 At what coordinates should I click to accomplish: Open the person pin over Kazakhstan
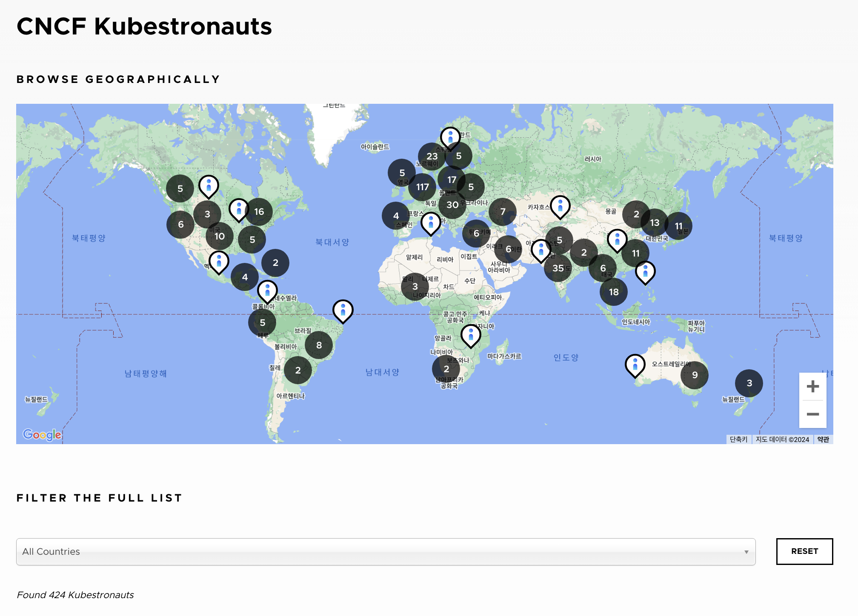pos(560,206)
